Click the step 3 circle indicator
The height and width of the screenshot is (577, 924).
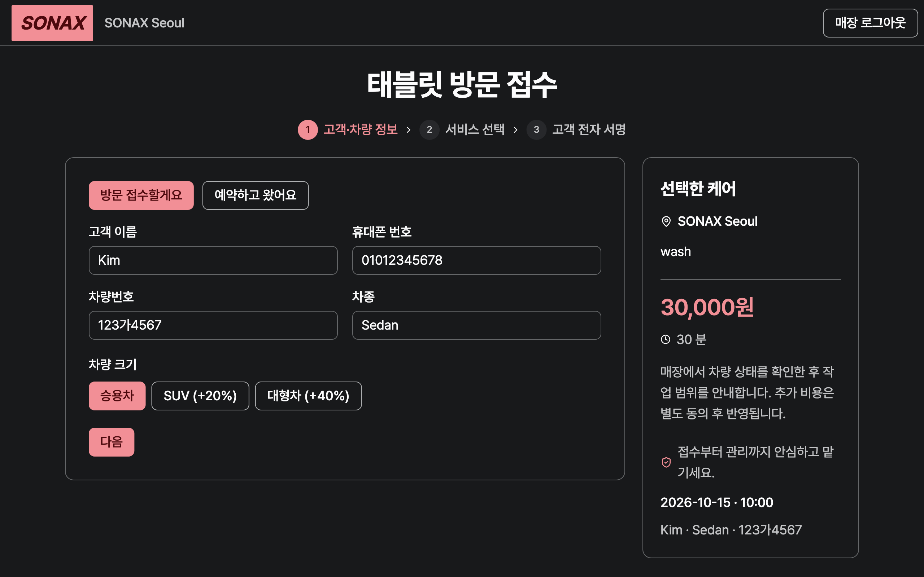536,130
